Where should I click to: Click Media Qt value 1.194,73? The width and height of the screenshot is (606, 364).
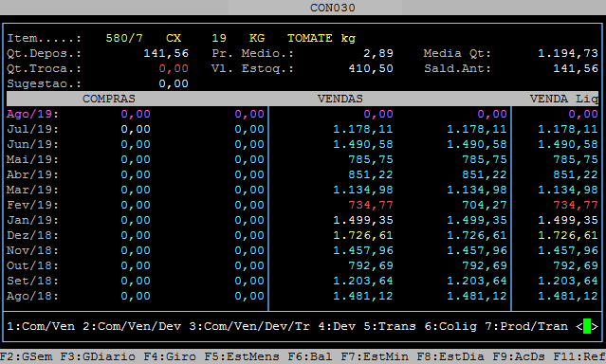568,53
